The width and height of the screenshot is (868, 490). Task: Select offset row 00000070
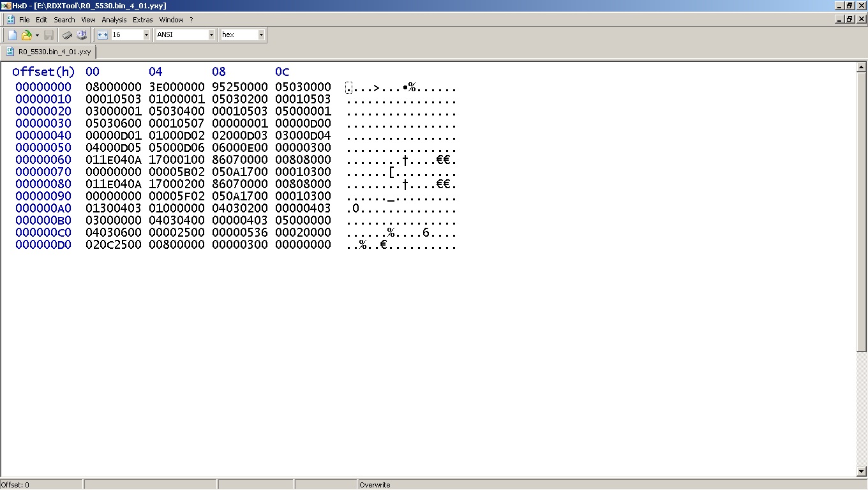tap(43, 172)
